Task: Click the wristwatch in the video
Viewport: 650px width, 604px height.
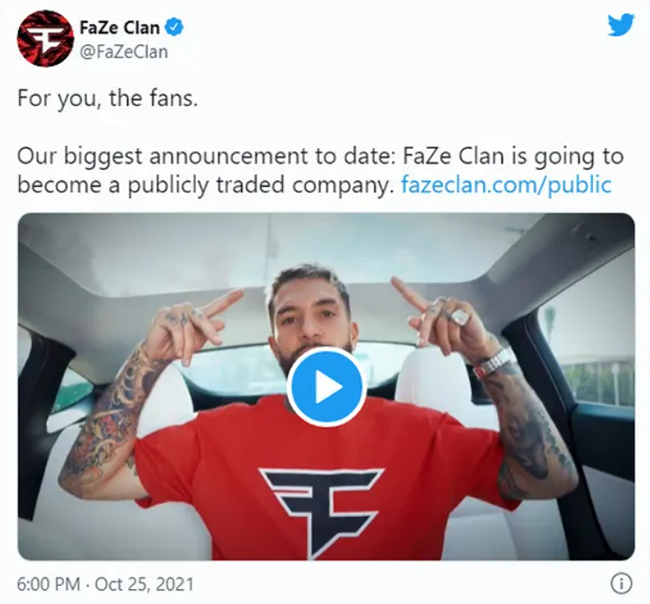Action: (495, 363)
